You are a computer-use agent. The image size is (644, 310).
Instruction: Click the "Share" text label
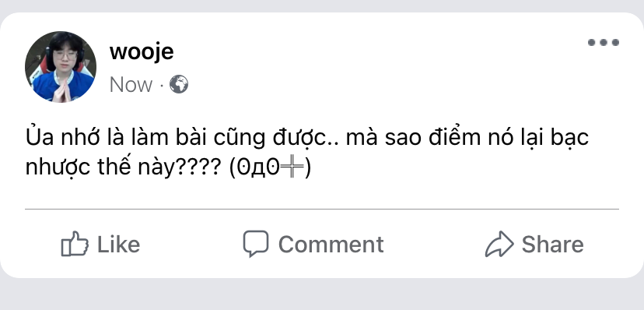click(552, 245)
